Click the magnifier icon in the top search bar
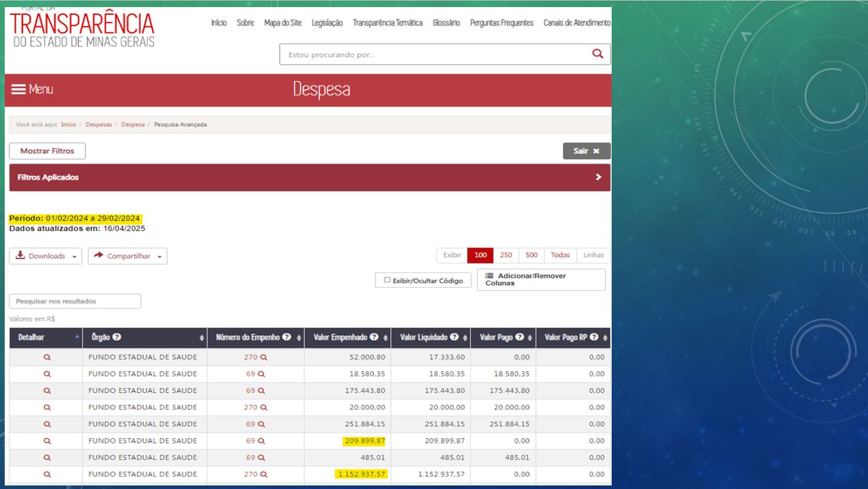Screen dimensions: 868x489 [x=598, y=54]
